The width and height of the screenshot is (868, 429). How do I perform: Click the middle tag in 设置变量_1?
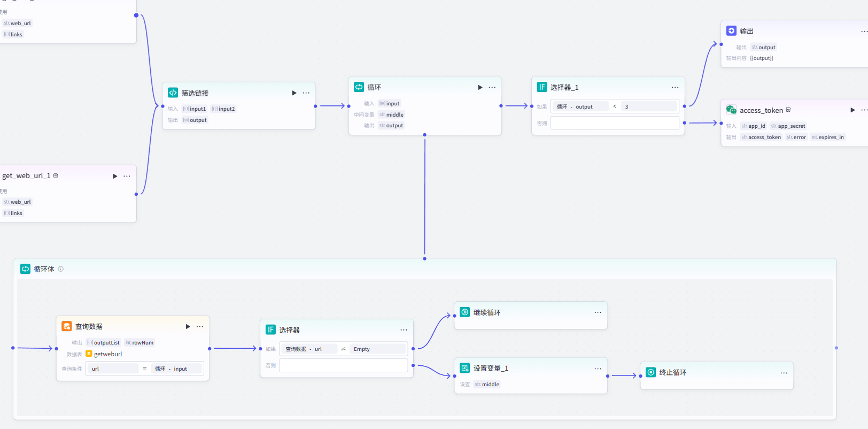click(487, 384)
